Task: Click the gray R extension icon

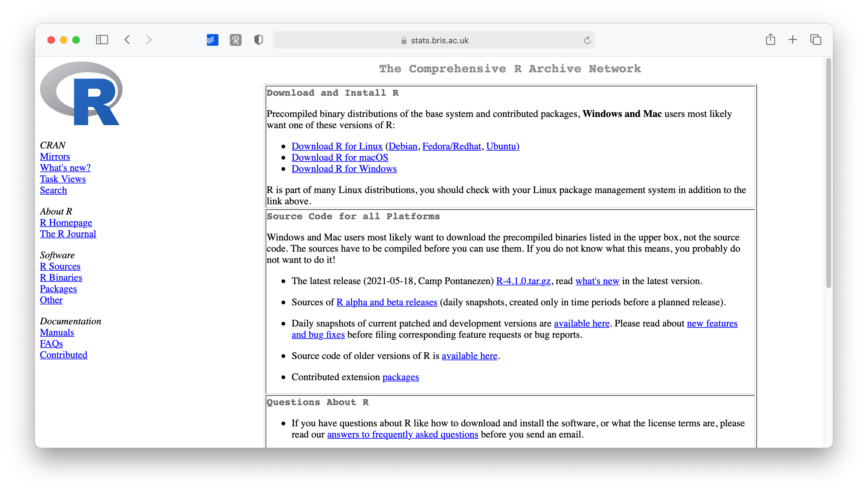Action: pos(235,40)
